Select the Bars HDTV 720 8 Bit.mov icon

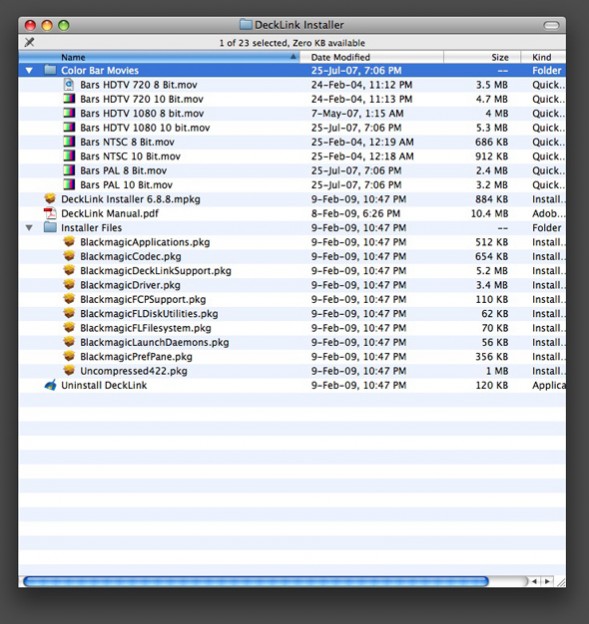click(x=69, y=84)
